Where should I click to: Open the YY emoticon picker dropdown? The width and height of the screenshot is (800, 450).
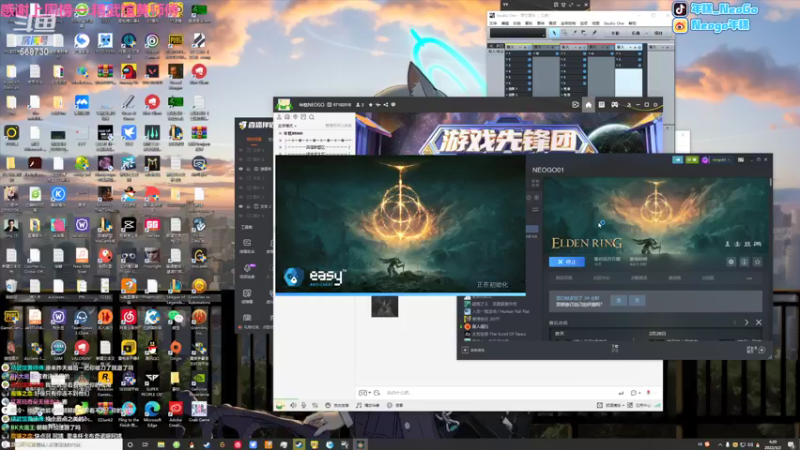tap(364, 393)
